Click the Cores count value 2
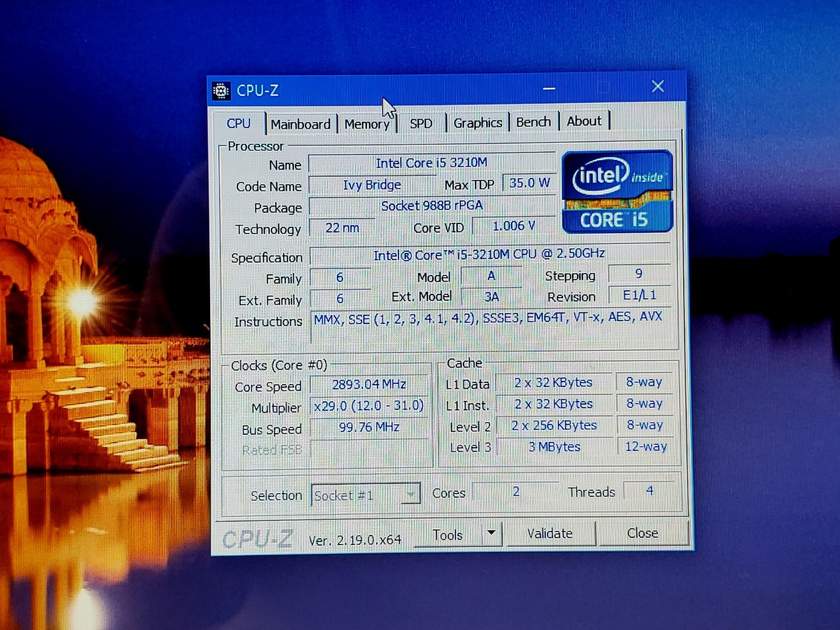 coord(516,491)
